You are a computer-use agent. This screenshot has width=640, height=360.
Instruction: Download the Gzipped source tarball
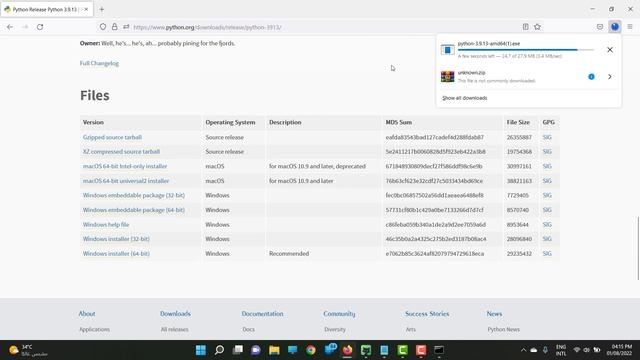(x=112, y=137)
